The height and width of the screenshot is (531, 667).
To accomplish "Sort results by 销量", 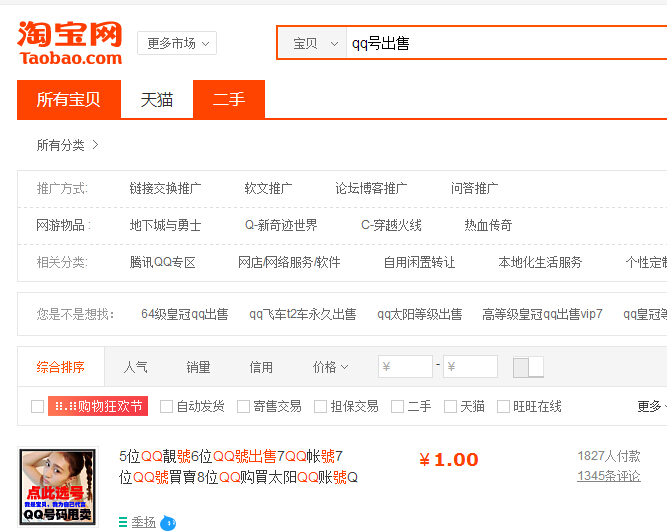I will [x=198, y=367].
